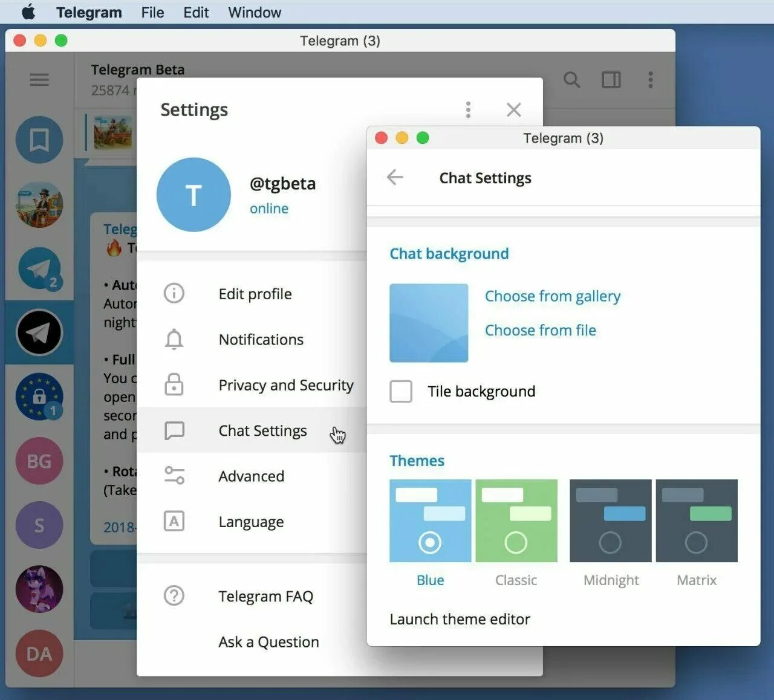This screenshot has height=700, width=774.
Task: Click the Telegram Beta chat title
Action: [138, 70]
